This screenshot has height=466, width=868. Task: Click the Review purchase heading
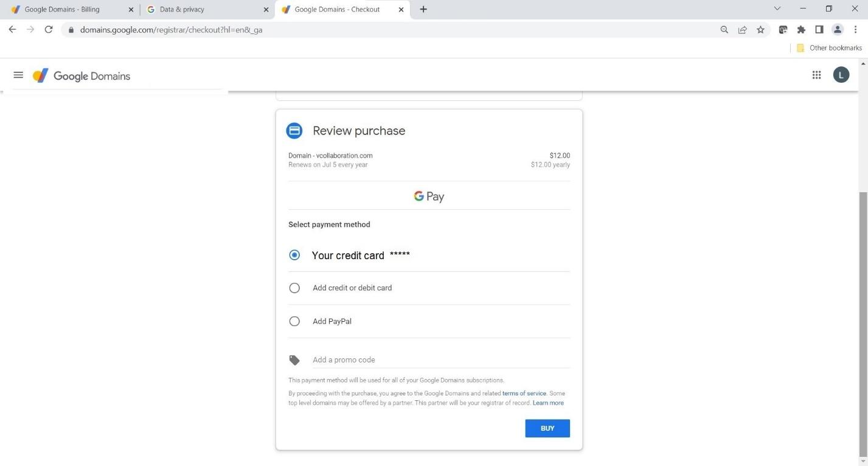tap(359, 131)
